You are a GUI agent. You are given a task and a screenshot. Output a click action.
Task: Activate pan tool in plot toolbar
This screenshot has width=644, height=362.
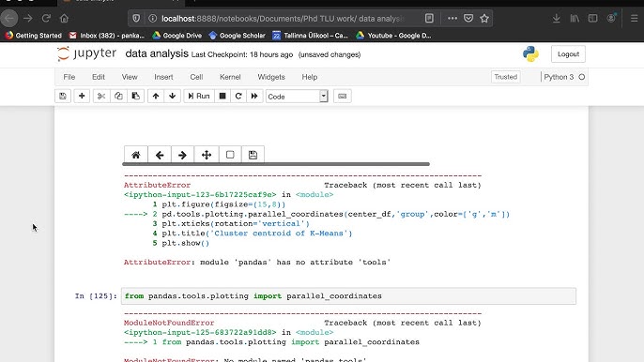(207, 155)
